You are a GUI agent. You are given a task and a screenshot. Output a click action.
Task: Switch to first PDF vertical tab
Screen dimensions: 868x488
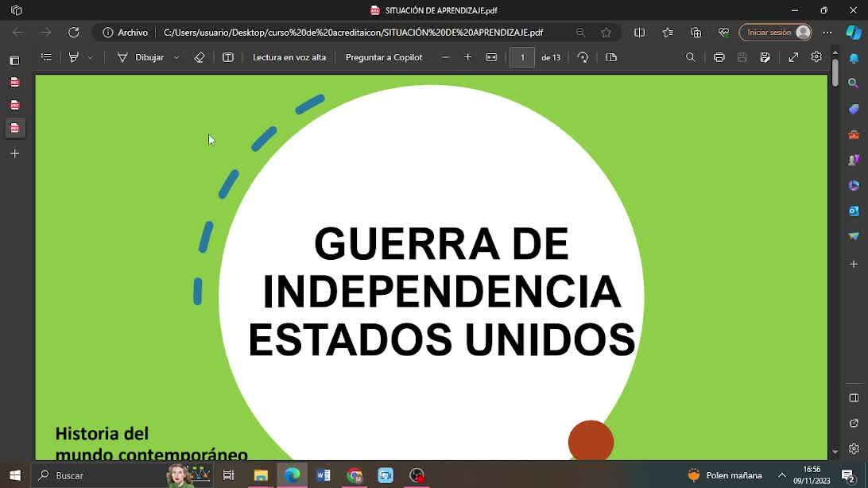[x=15, y=83]
